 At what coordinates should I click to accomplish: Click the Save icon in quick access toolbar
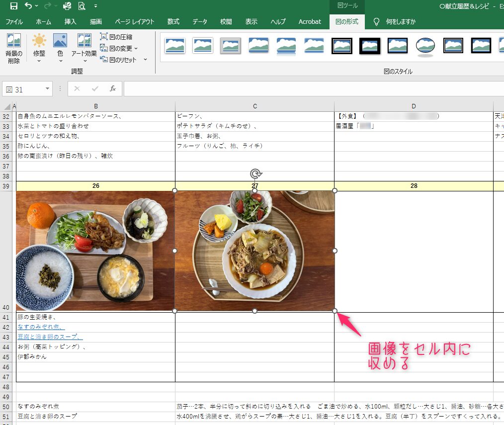[14, 6]
